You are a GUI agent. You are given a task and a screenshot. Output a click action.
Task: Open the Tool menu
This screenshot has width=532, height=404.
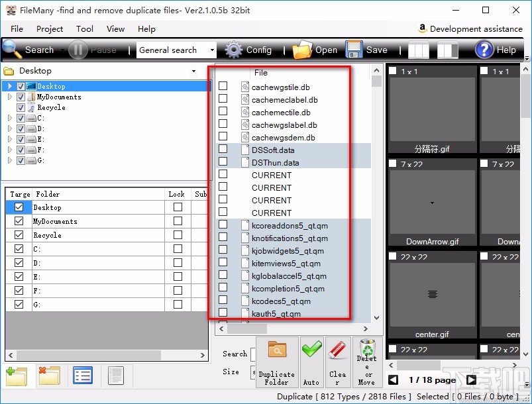[x=85, y=29]
